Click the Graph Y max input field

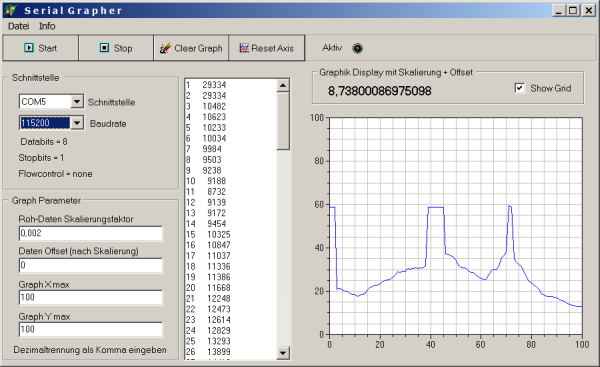tap(91, 329)
